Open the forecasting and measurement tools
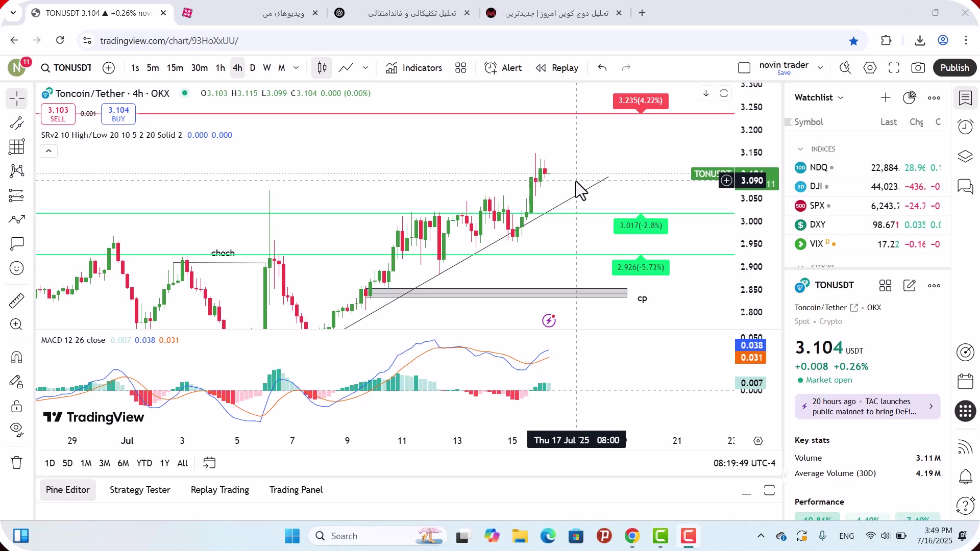Viewport: 980px width, 551px height. click(x=17, y=195)
